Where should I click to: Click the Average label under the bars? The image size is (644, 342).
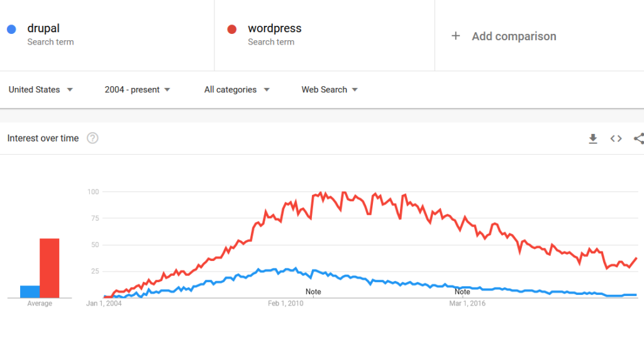[40, 304]
